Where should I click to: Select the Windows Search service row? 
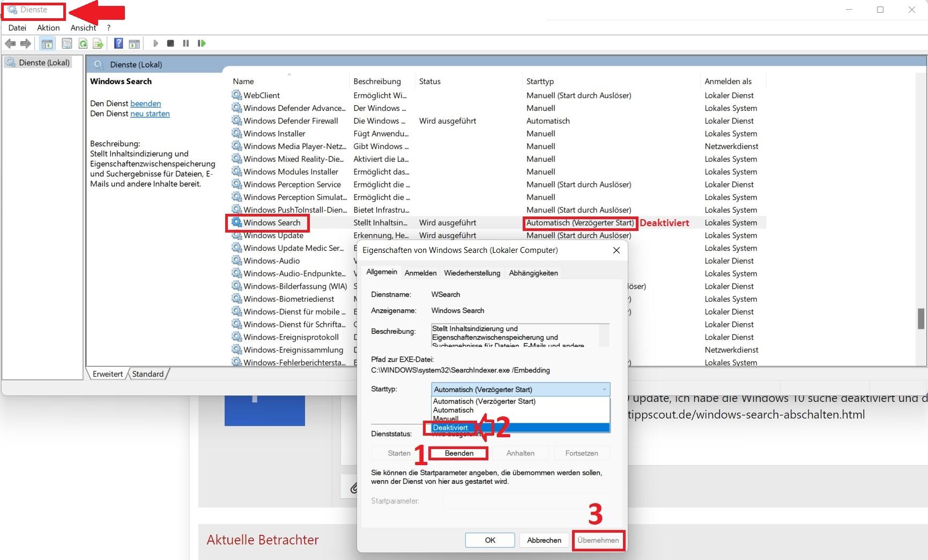[498, 222]
